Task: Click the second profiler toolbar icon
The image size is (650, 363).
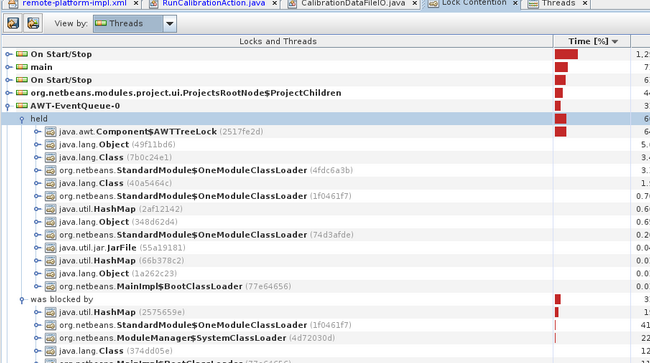Action: click(33, 23)
